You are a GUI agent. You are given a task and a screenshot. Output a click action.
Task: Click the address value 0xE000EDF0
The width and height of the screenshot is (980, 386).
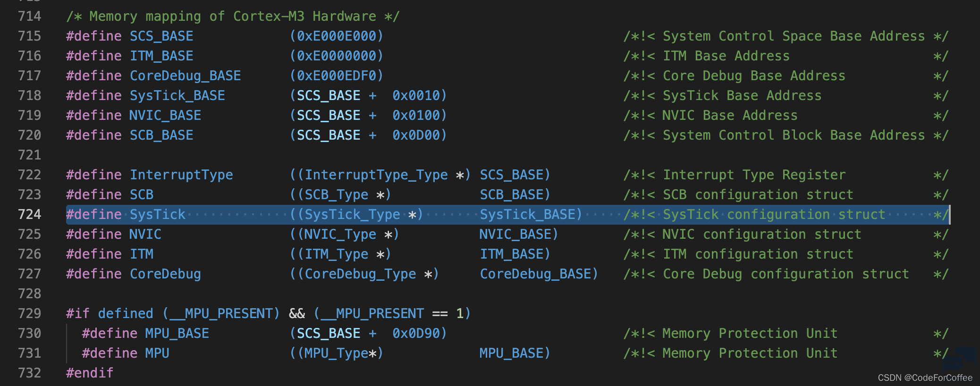coord(337,76)
